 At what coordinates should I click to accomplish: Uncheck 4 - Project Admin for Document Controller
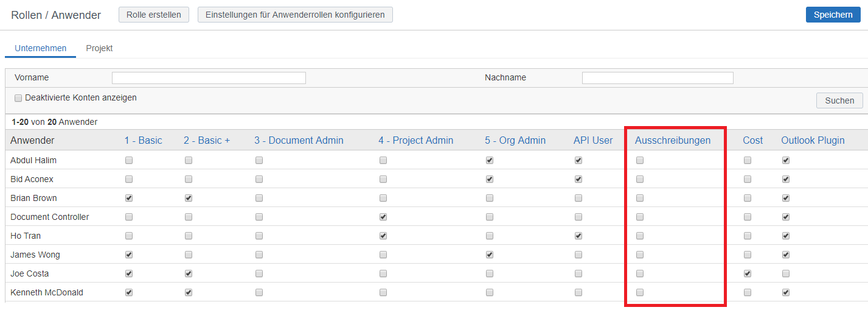pyautogui.click(x=383, y=217)
